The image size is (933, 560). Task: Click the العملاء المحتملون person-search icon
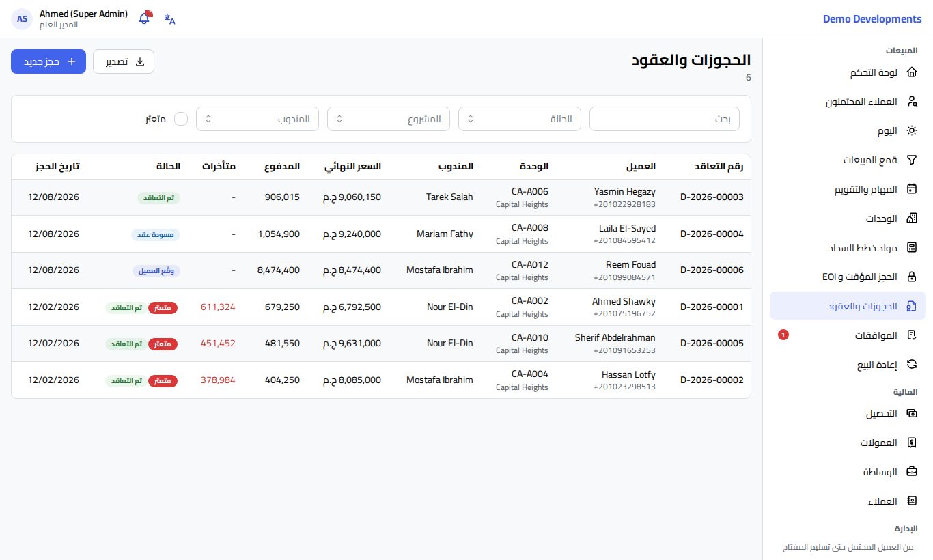[x=911, y=102]
